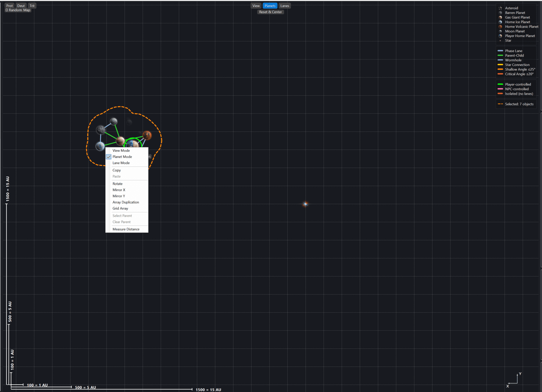The image size is (542, 392).
Task: Select the larger dark barren planet in cluster
Action: click(101, 129)
